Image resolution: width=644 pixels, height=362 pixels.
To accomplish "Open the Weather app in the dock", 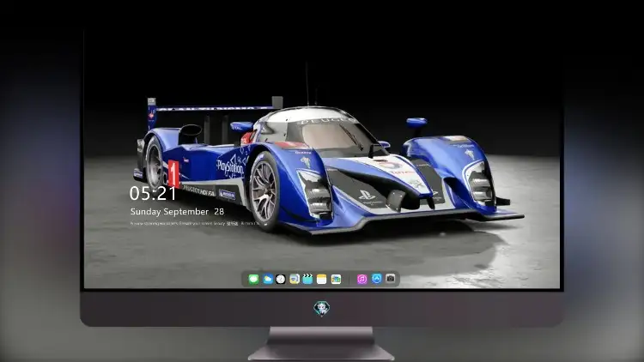I will pos(267,279).
